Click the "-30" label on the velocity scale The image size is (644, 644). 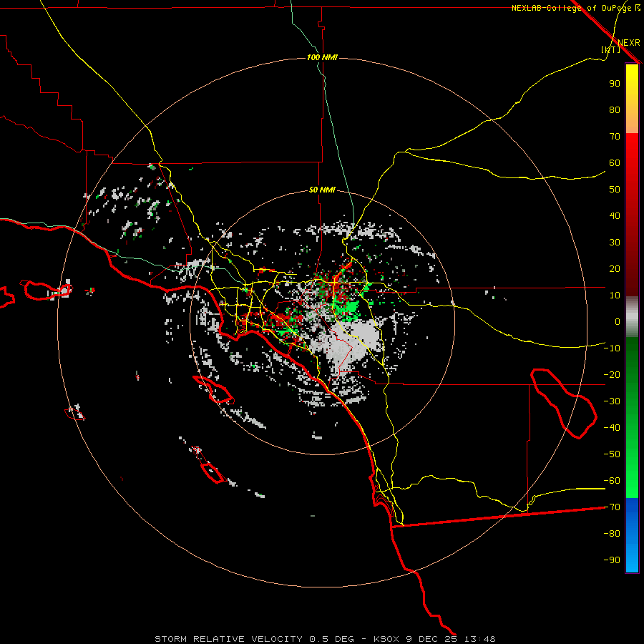[x=612, y=401]
